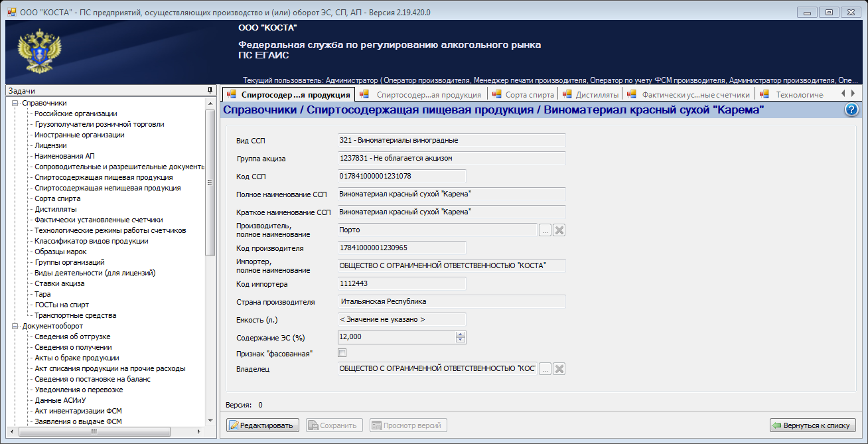868x444 pixels.
Task: Select the second Спиртосодер...ая продукция tab
Action: [x=421, y=95]
